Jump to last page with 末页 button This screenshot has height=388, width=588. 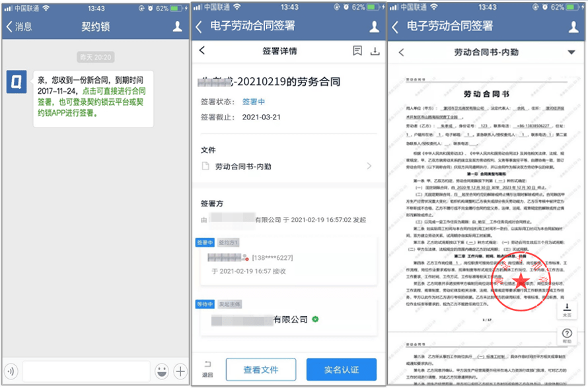click(567, 309)
